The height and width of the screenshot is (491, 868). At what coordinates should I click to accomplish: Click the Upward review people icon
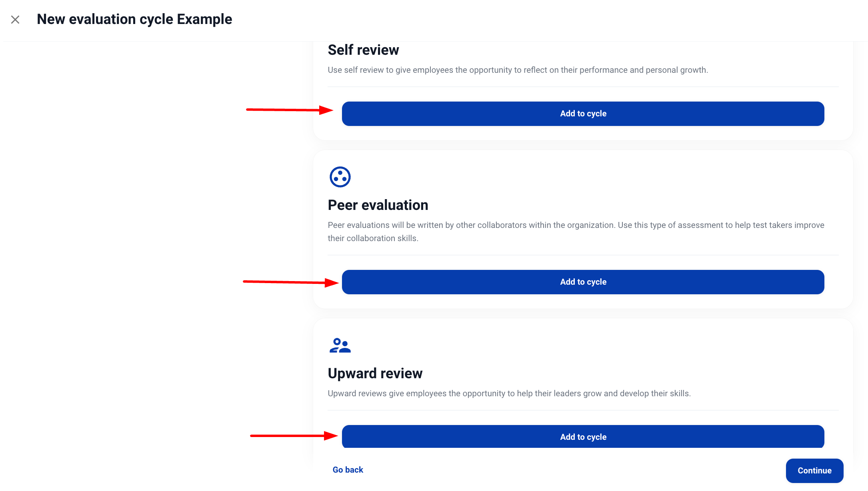340,345
